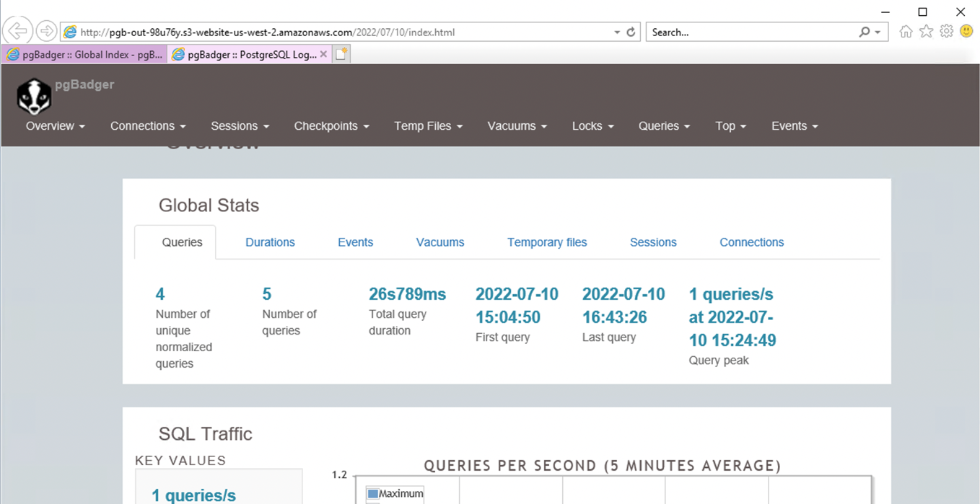Image resolution: width=980 pixels, height=504 pixels.
Task: Close the PostgreSQL Log browser tab
Action: 323,54
